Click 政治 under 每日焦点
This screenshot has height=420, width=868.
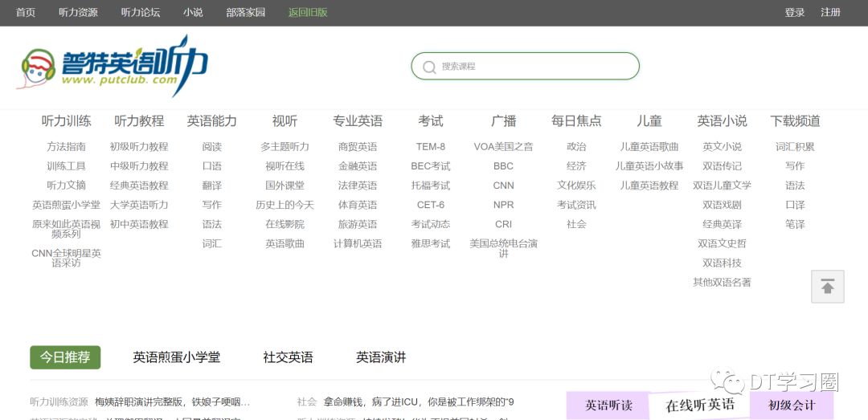click(x=576, y=147)
